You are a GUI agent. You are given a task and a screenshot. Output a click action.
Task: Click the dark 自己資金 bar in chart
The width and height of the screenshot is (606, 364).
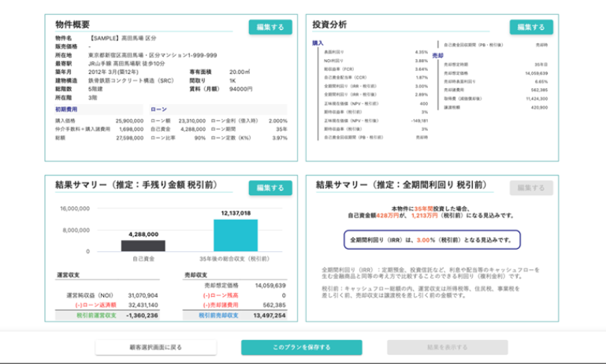point(143,245)
